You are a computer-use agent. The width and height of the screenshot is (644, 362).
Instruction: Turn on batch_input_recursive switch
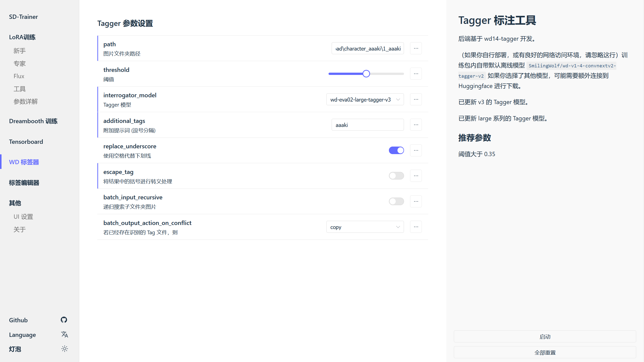pos(396,201)
